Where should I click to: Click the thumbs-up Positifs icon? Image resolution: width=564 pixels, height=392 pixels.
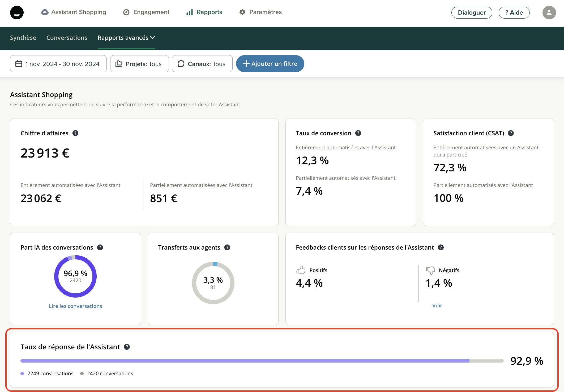point(301,270)
